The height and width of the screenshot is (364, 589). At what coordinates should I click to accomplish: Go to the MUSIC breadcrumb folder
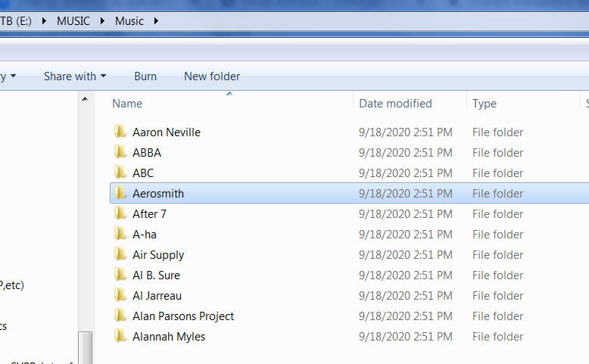[x=73, y=21]
